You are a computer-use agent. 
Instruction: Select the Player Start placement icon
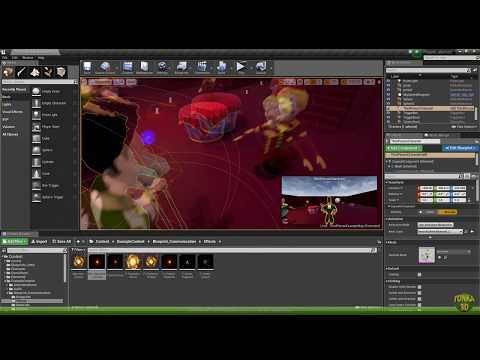pos(36,127)
